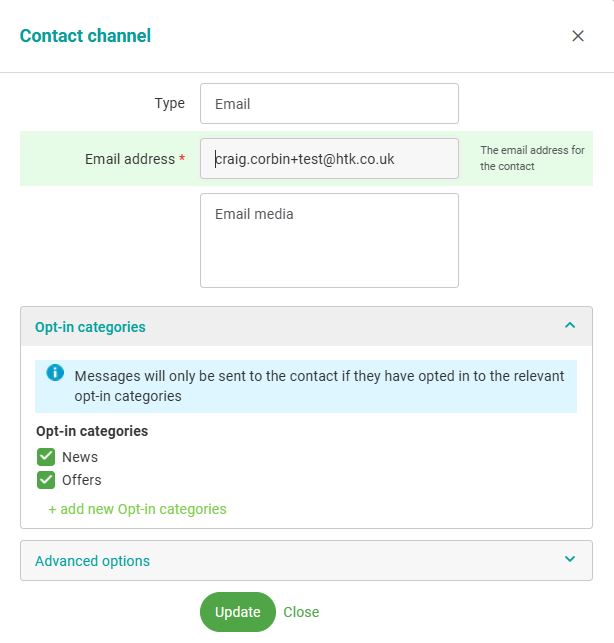Select the News label text
The image size is (614, 643).
coord(80,457)
